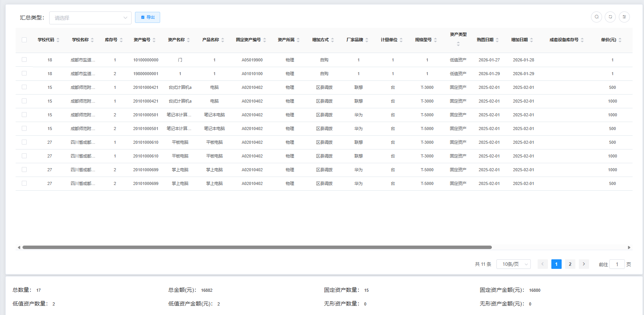
Task: Sort by 资产编号 column caret icon
Action: coord(154,40)
